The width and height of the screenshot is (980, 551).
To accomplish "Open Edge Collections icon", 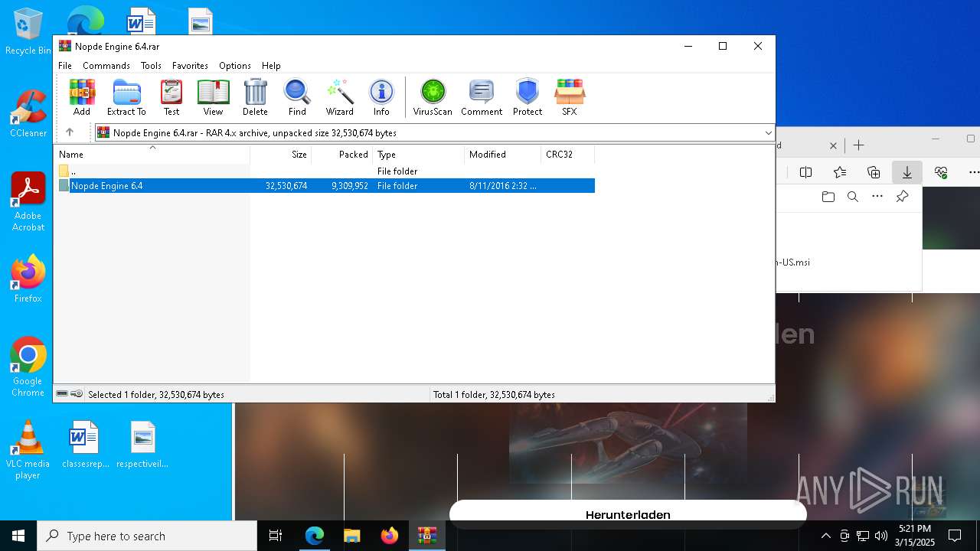I will [x=874, y=172].
